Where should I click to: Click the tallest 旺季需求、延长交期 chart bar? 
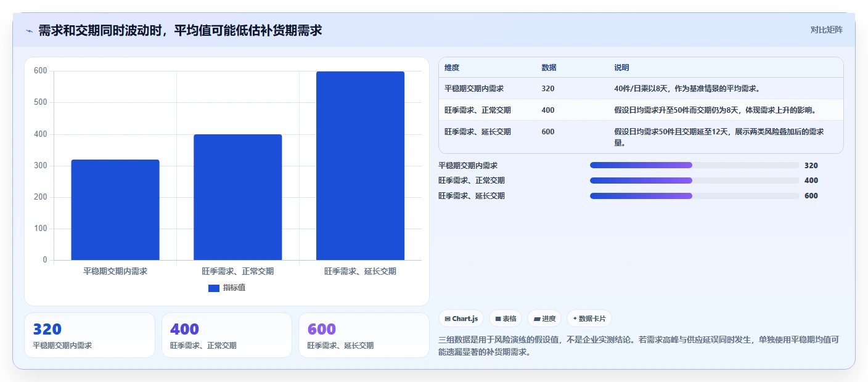click(x=361, y=166)
